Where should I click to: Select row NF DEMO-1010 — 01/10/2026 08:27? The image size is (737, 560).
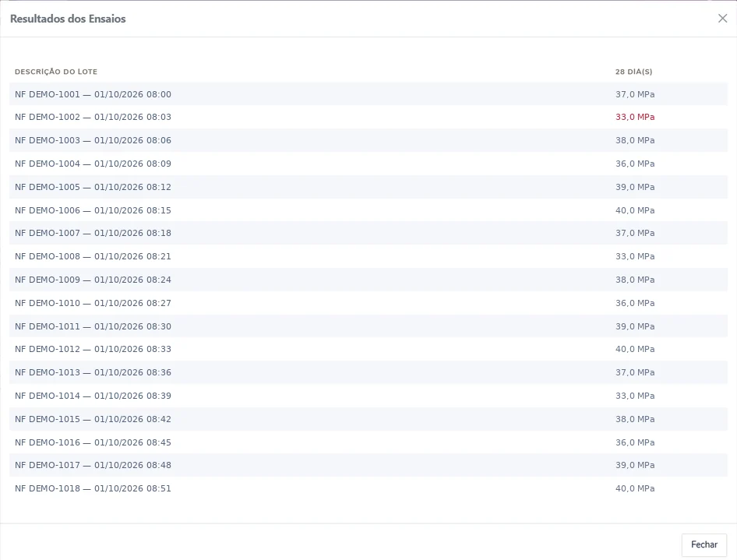click(368, 303)
